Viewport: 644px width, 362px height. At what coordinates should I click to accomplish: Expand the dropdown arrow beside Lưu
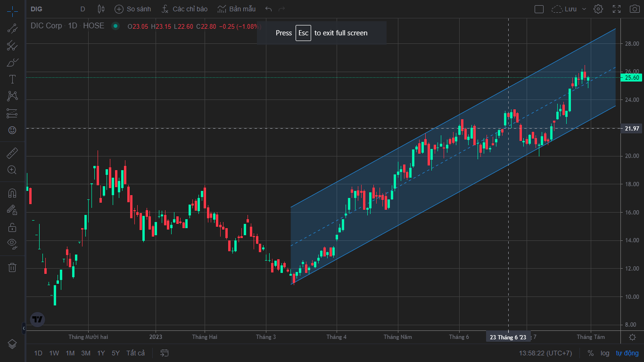(x=584, y=9)
